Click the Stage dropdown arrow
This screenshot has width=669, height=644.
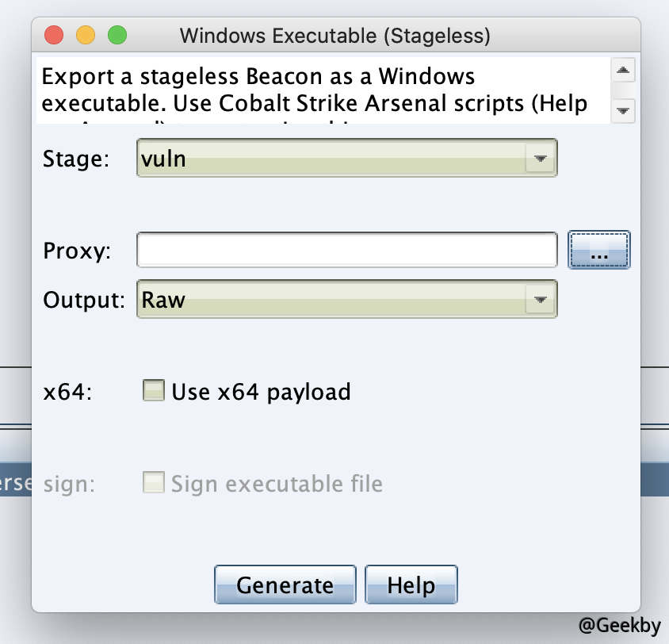coord(541,159)
